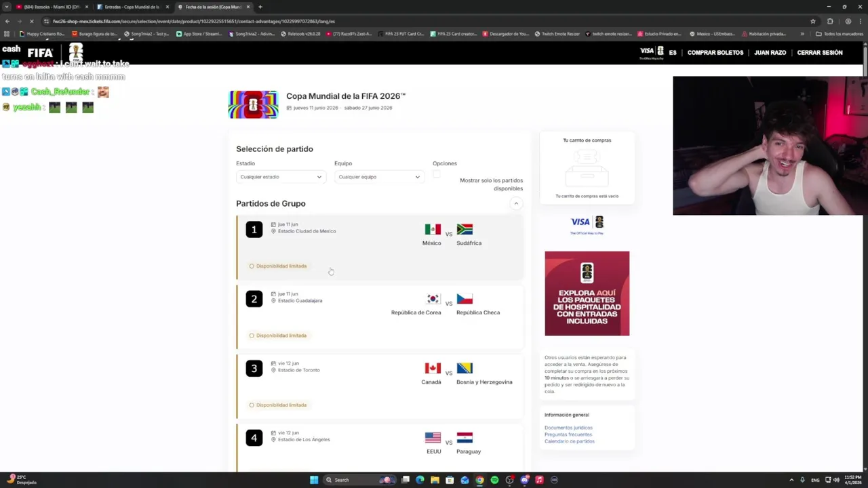Click 'Disponibilidad limitada' under match 3

[x=278, y=405]
